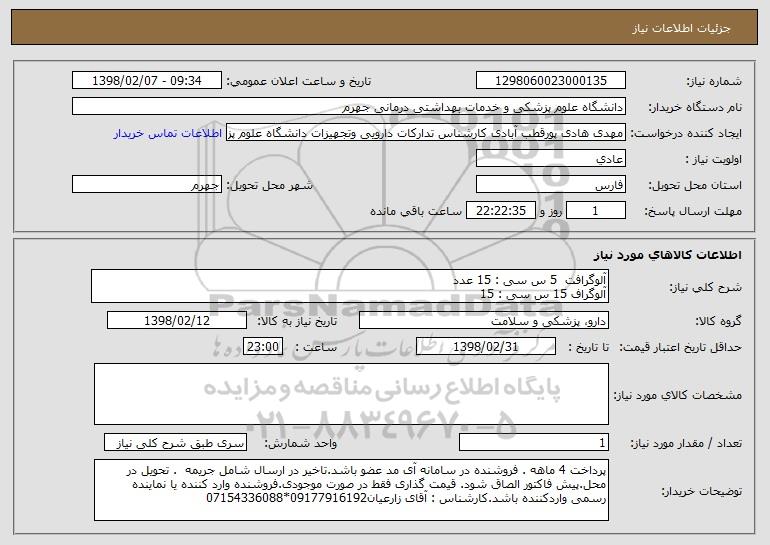770x545 pixels.
Task: Click the delivery province field فارس
Action: pos(550,185)
